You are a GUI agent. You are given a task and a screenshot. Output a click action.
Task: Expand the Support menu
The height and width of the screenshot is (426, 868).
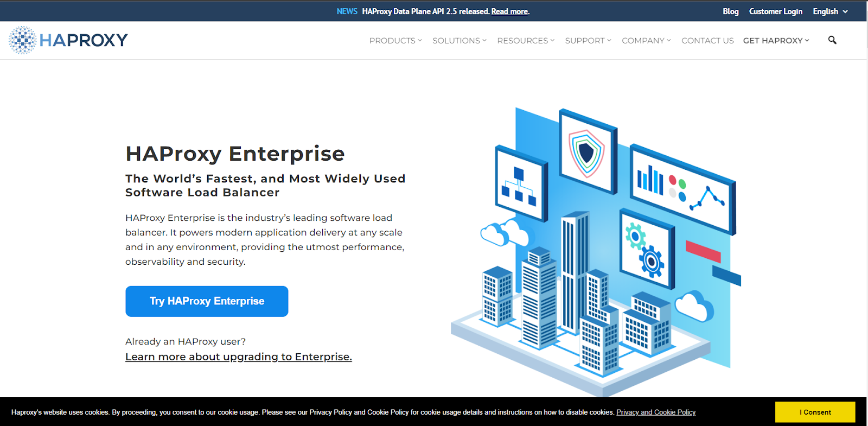588,41
